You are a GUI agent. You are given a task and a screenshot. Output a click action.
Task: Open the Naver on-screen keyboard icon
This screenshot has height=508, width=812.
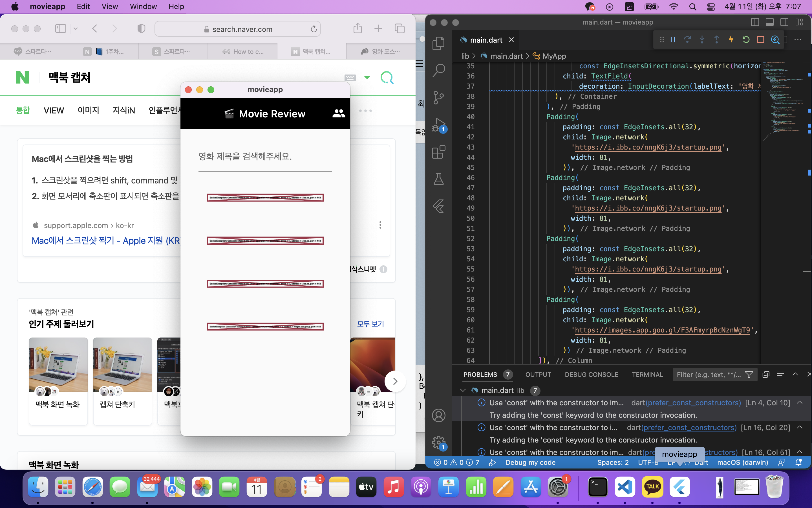(350, 78)
